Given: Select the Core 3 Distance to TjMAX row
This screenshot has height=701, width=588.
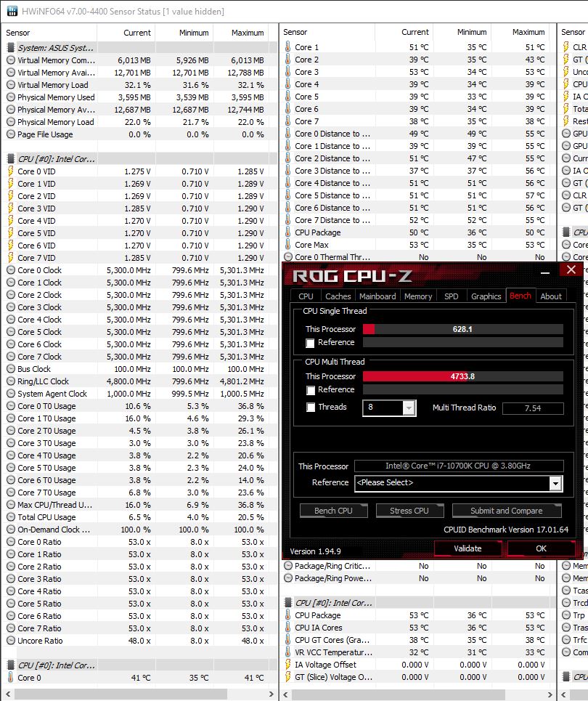Looking at the screenshot, I should [x=417, y=171].
